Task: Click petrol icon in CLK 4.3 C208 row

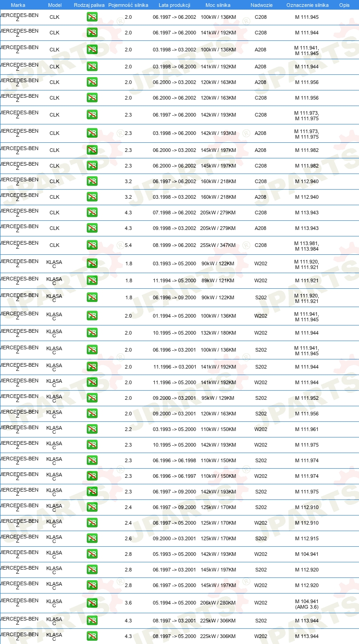Action: point(92,213)
